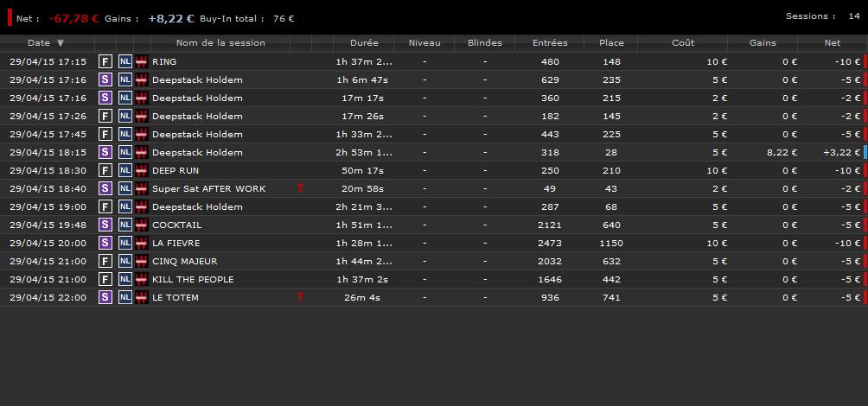Sort the table by the Date column header
This screenshot has height=406, width=868.
coord(47,42)
